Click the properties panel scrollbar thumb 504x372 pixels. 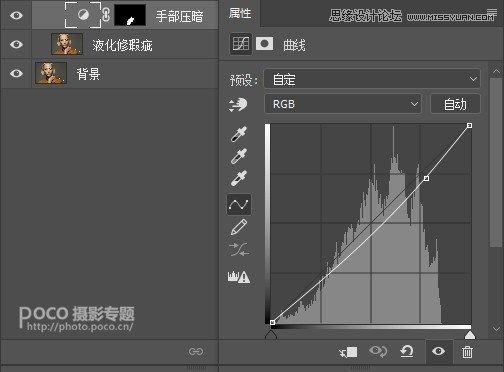point(496,162)
